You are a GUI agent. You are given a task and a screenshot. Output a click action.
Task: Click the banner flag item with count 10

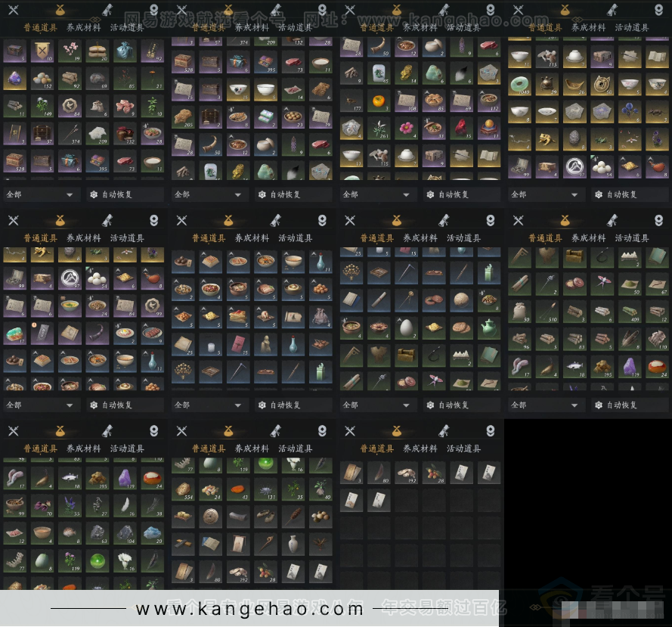click(42, 51)
